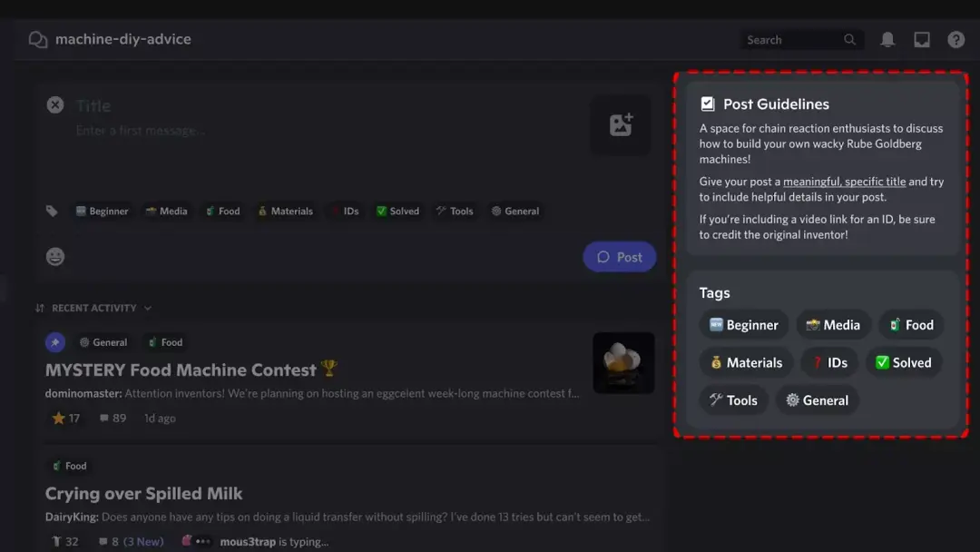Click the tag icon in composer
Viewport: 980px width, 552px height.
(52, 212)
